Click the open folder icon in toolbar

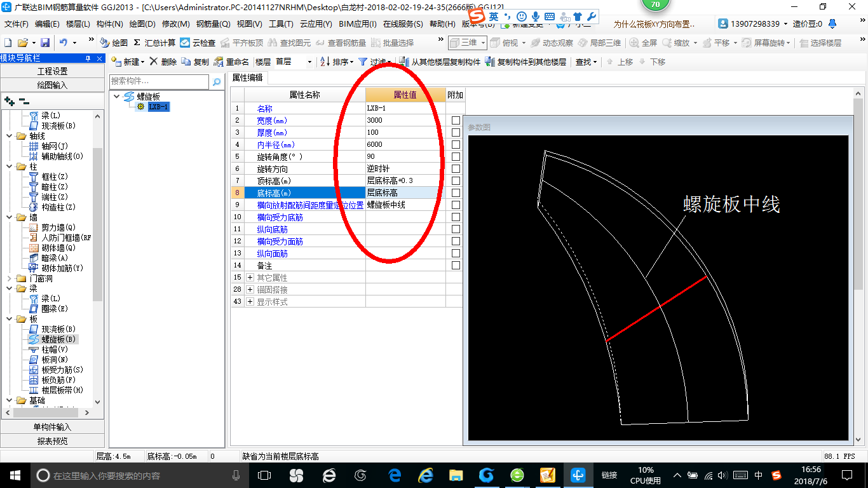(x=22, y=43)
